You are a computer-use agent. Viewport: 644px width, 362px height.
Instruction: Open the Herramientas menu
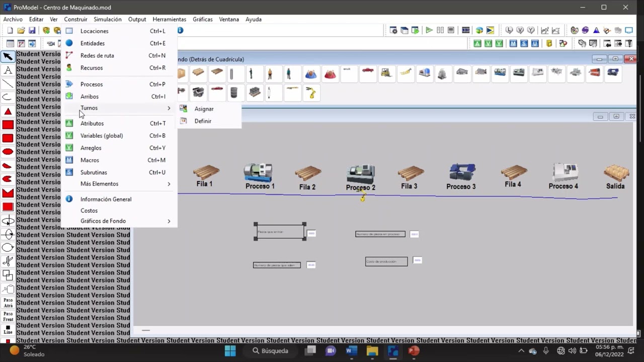click(169, 19)
